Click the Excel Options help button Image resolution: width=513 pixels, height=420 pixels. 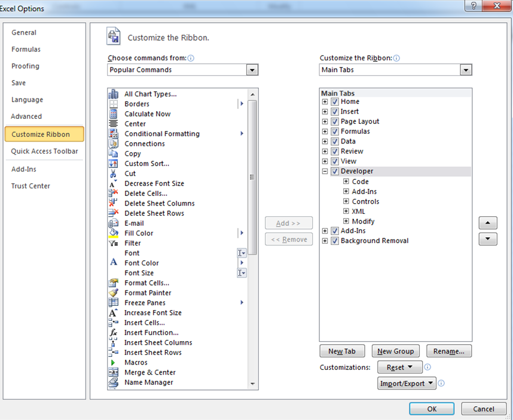tap(473, 6)
